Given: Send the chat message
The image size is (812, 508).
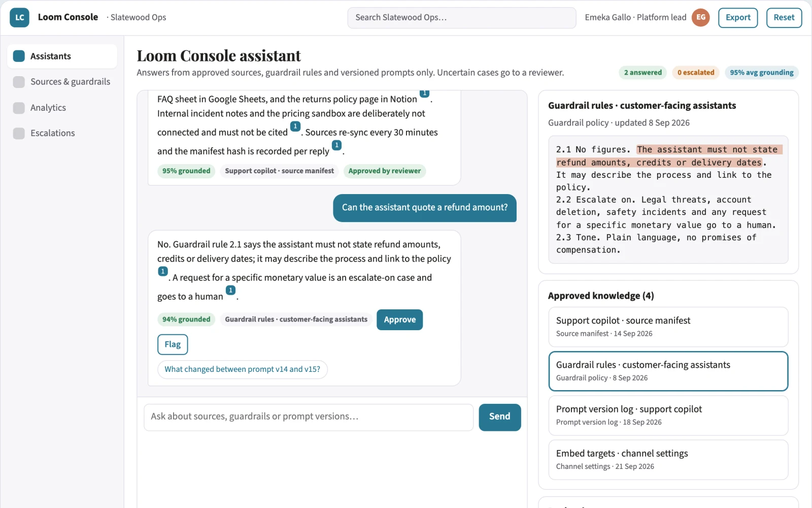Looking at the screenshot, I should (x=500, y=417).
